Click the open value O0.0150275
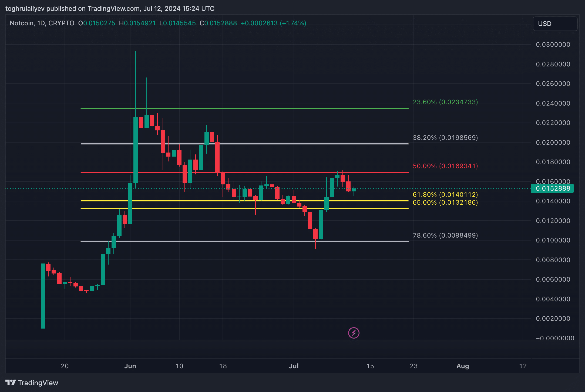Image resolution: width=585 pixels, height=392 pixels. [x=97, y=23]
